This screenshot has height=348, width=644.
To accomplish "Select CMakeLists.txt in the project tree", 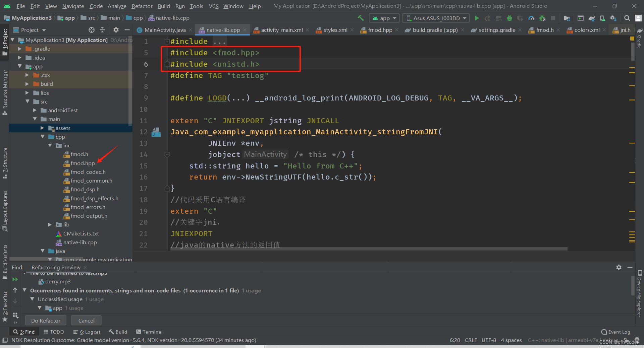I will [x=77, y=233].
